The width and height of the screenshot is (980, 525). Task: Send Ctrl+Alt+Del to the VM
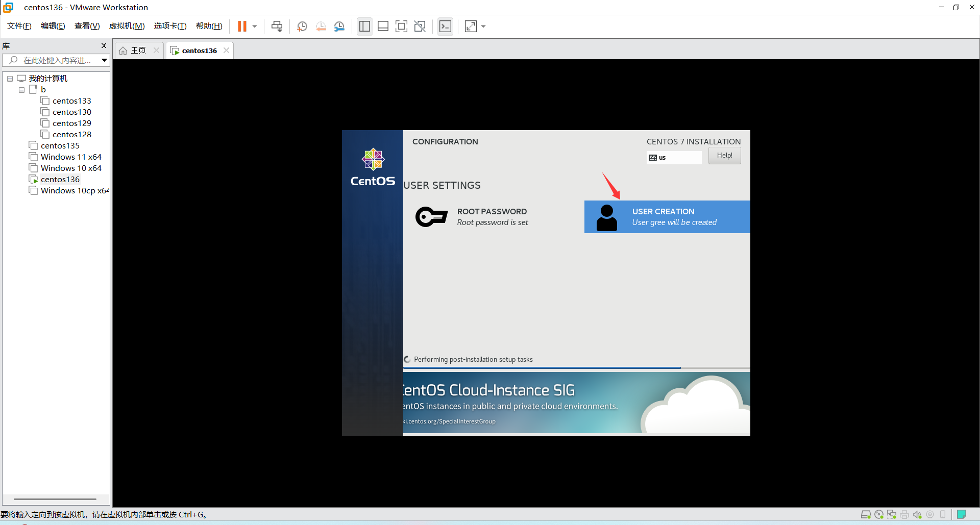(x=277, y=26)
